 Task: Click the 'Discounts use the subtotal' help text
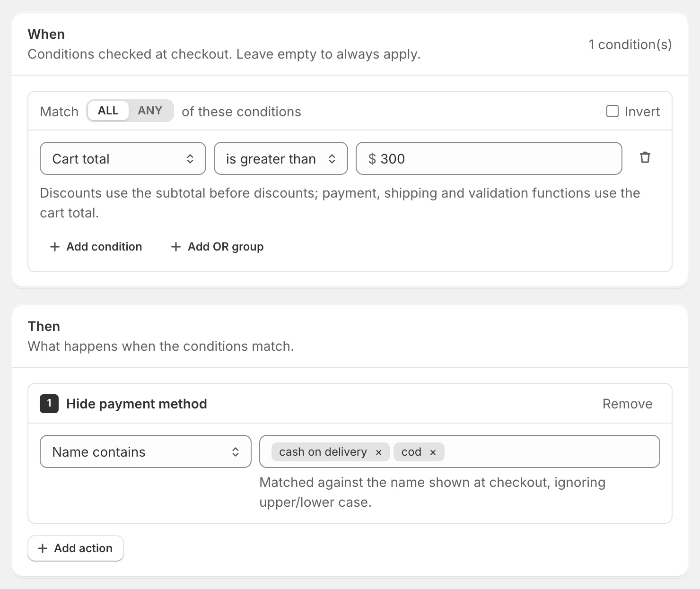340,203
